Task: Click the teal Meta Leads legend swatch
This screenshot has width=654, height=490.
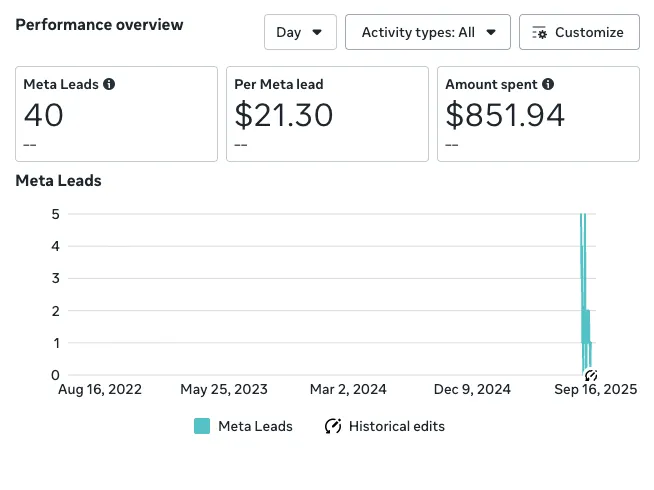Action: (x=202, y=426)
